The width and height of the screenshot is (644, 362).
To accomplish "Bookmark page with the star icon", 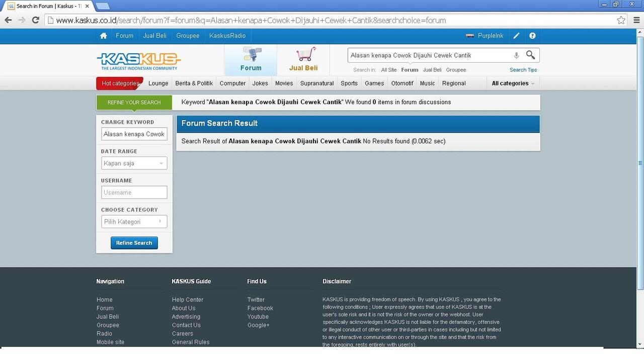I will [621, 20].
